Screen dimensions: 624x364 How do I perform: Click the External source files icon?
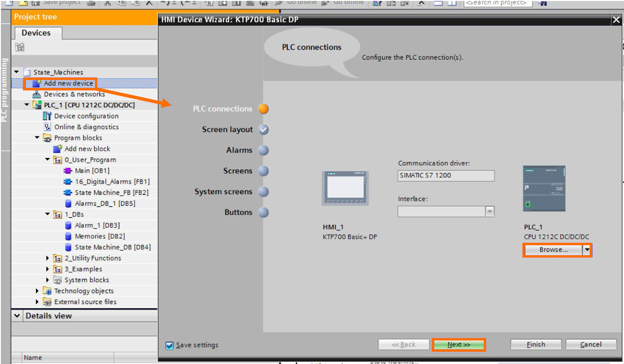[47, 302]
